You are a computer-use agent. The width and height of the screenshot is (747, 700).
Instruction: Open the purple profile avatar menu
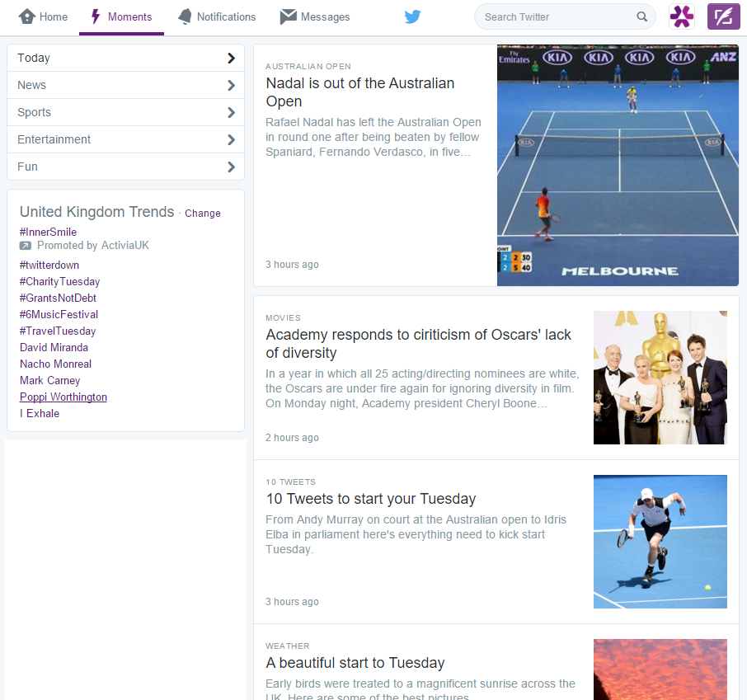(682, 16)
